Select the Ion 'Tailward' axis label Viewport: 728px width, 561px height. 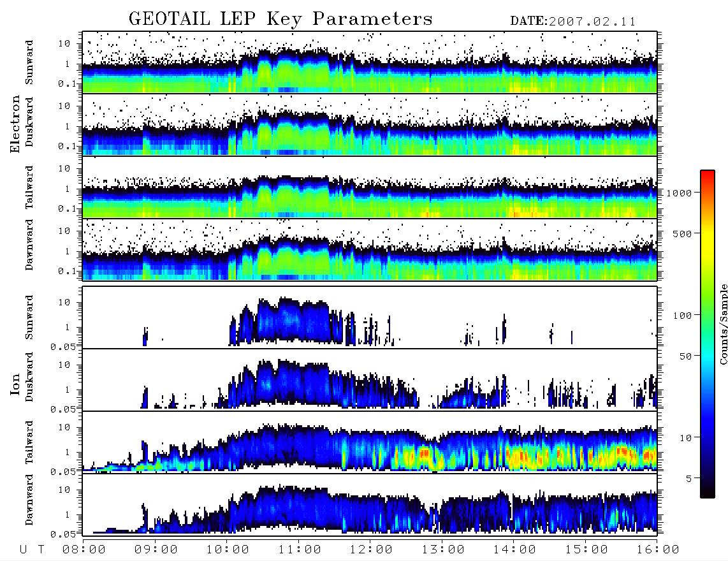pos(29,442)
